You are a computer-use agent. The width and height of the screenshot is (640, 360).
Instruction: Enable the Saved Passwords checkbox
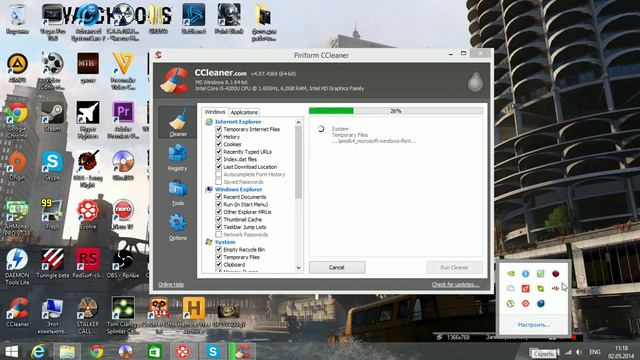coord(219,182)
